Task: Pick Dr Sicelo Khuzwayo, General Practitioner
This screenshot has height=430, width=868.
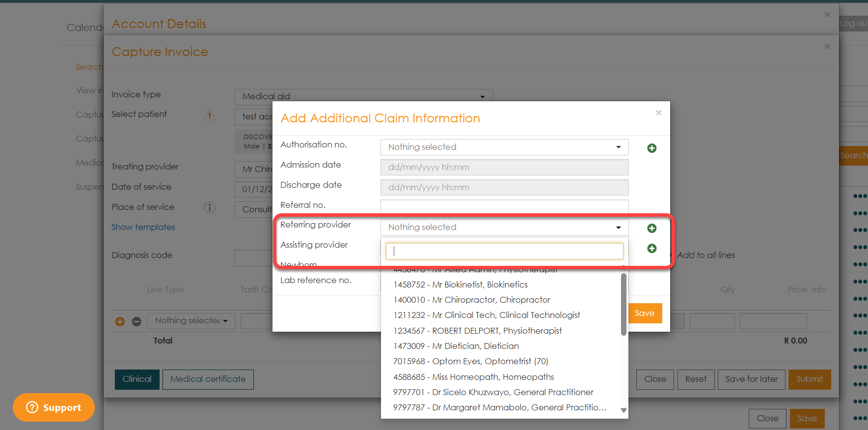Action: (x=493, y=392)
